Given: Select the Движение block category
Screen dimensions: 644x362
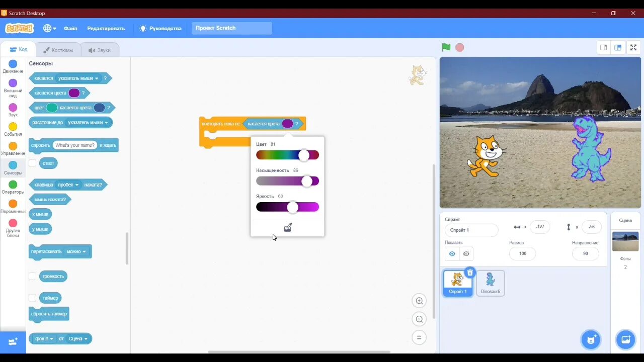Looking at the screenshot, I should pyautogui.click(x=13, y=67).
